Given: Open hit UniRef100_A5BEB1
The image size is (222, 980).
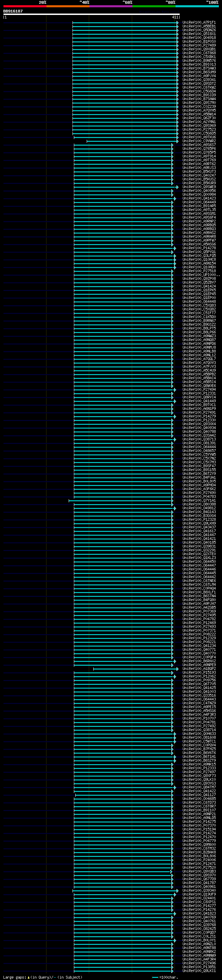Looking at the screenshot, I should (x=199, y=26).
